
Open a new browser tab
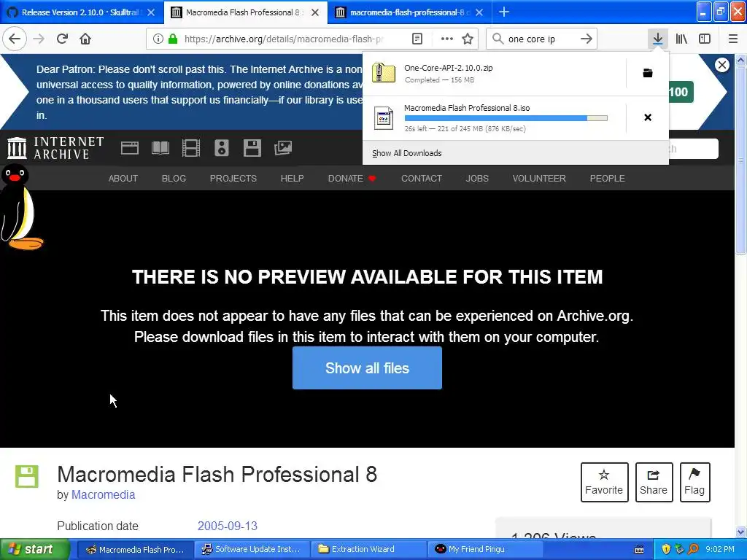pos(504,12)
